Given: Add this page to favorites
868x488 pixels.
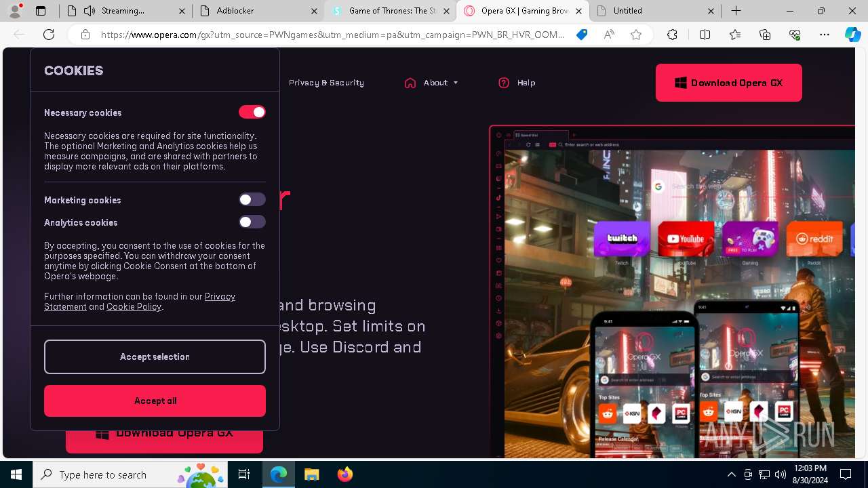Looking at the screenshot, I should click(x=636, y=35).
